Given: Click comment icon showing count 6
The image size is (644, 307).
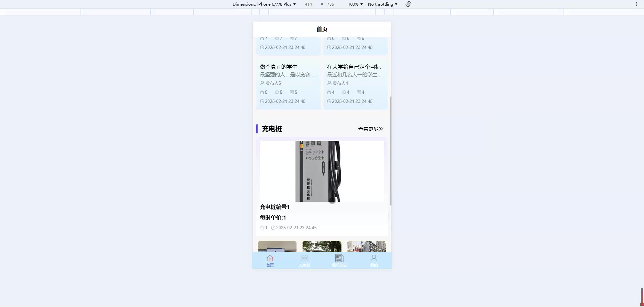Looking at the screenshot, I should (x=359, y=39).
